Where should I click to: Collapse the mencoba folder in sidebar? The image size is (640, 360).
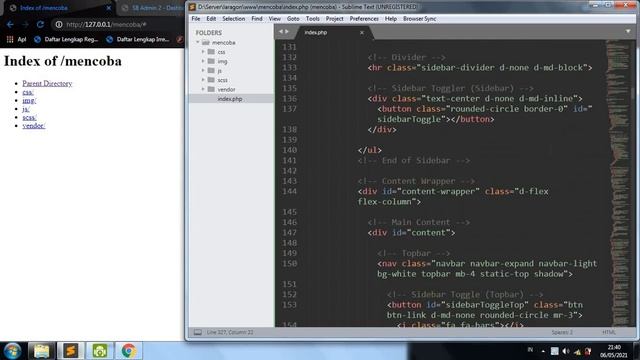click(x=198, y=42)
